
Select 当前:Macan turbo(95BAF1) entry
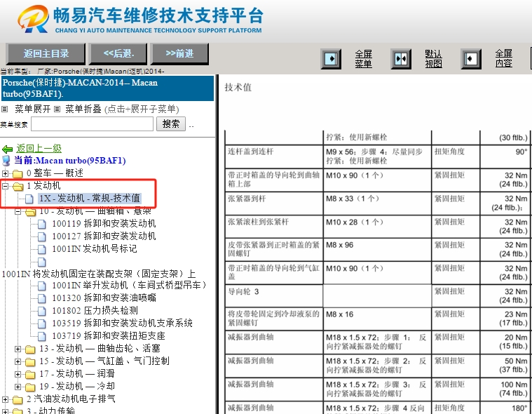pos(70,160)
